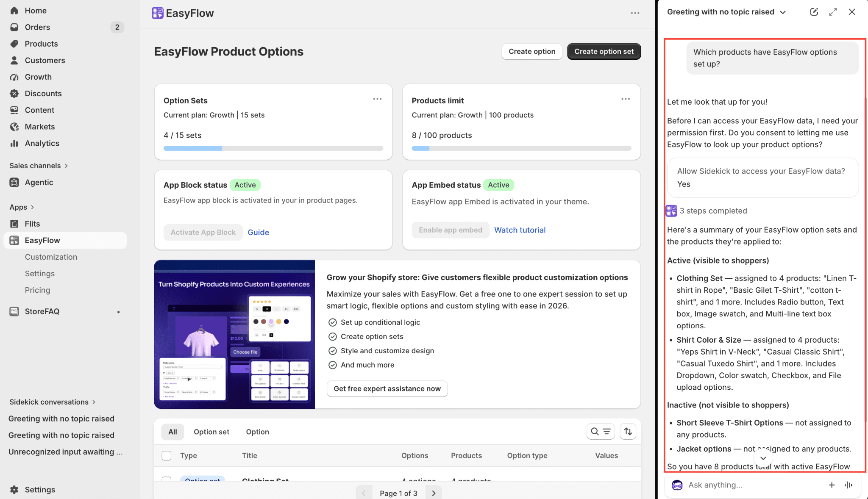868x499 pixels.
Task: Expand Sales channels section
Action: 39,166
